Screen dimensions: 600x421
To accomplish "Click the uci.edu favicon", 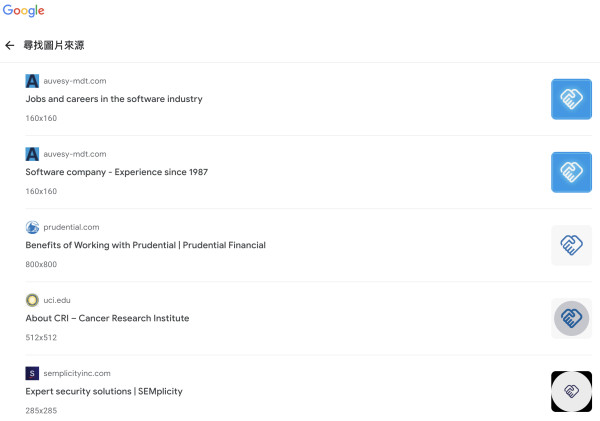I will point(32,300).
